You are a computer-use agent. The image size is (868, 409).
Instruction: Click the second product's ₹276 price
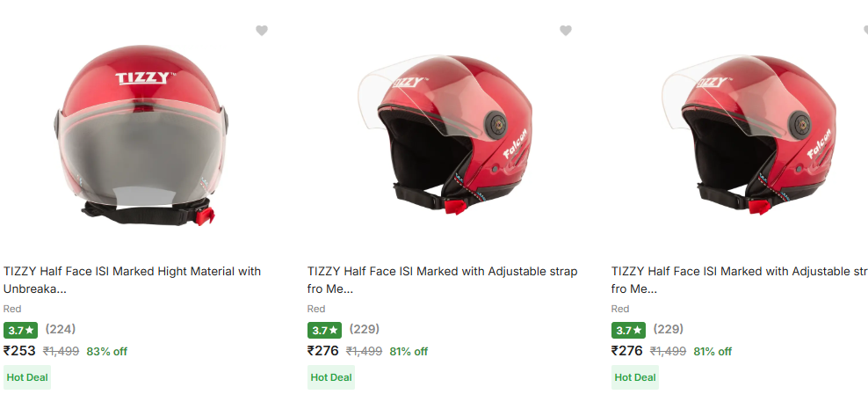click(x=324, y=351)
